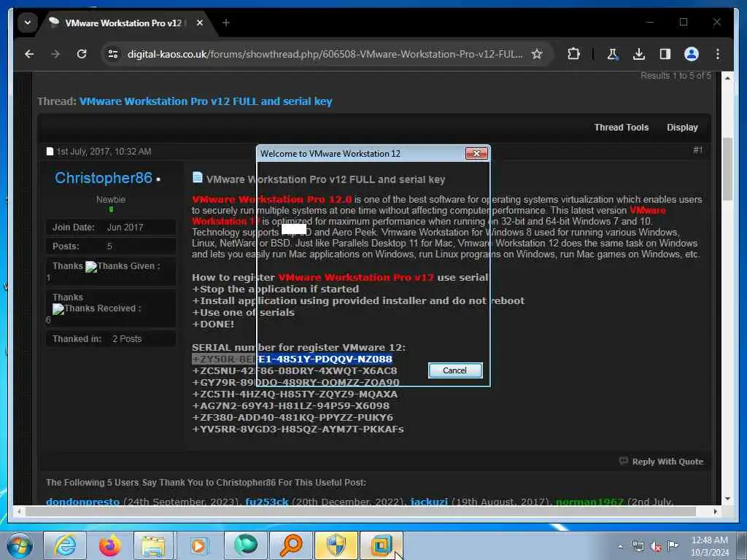Open the Windows Start menu

click(x=20, y=545)
